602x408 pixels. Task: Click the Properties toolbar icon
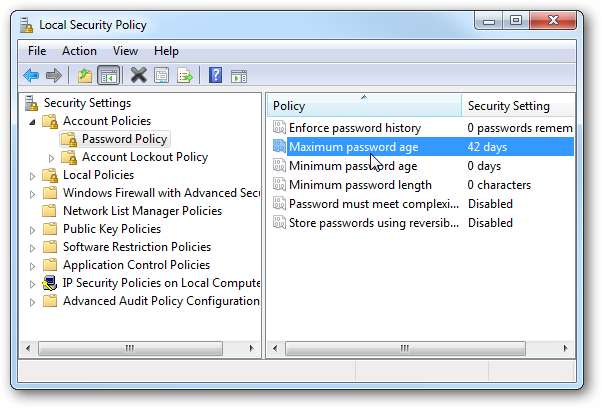pos(162,75)
